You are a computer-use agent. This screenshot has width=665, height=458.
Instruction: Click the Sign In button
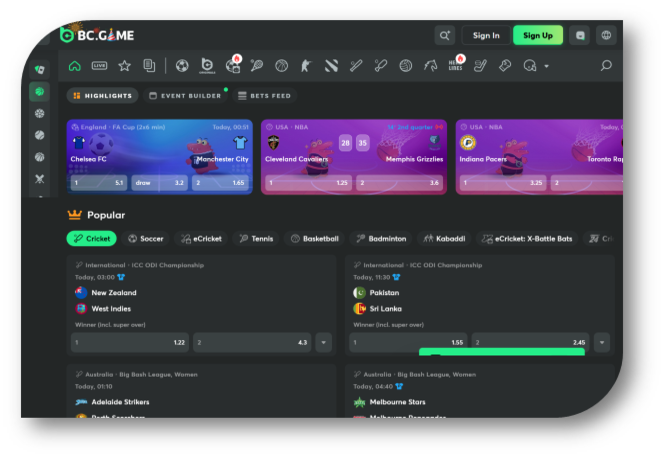(x=486, y=35)
